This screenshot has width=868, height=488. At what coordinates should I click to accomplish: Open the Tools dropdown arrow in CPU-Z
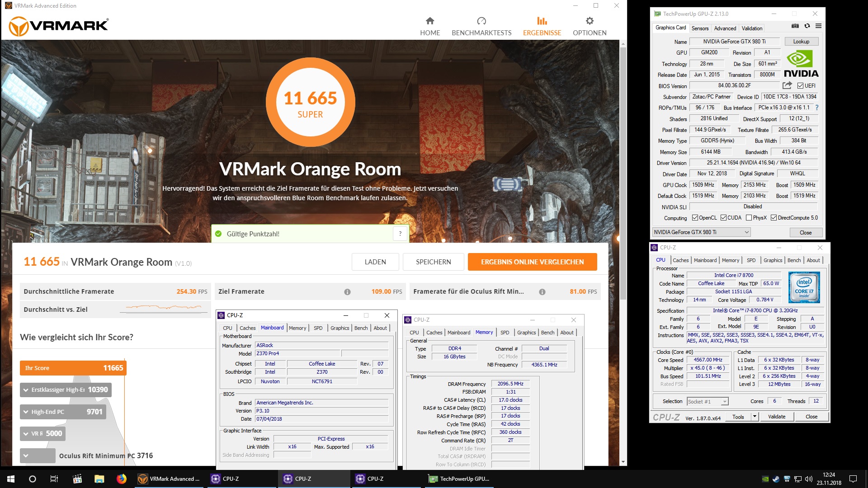click(755, 417)
